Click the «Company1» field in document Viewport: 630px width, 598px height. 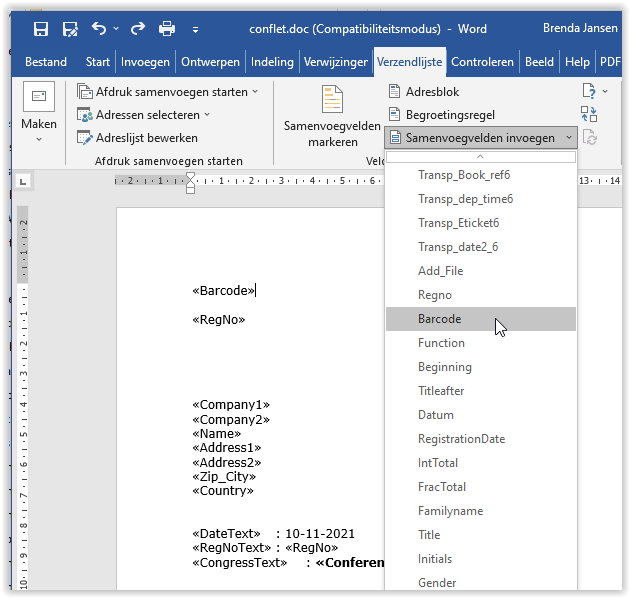click(231, 405)
